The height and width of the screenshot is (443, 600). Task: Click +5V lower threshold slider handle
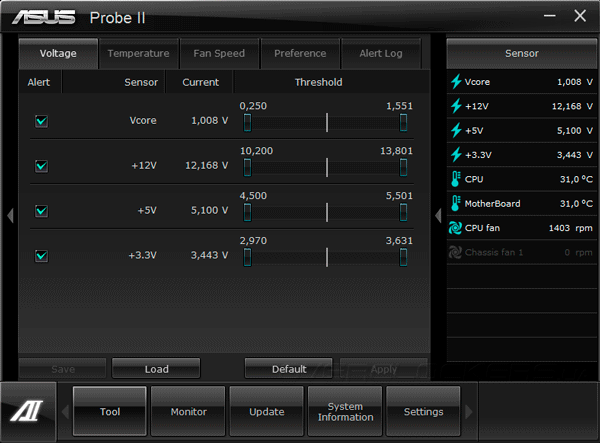point(248,212)
